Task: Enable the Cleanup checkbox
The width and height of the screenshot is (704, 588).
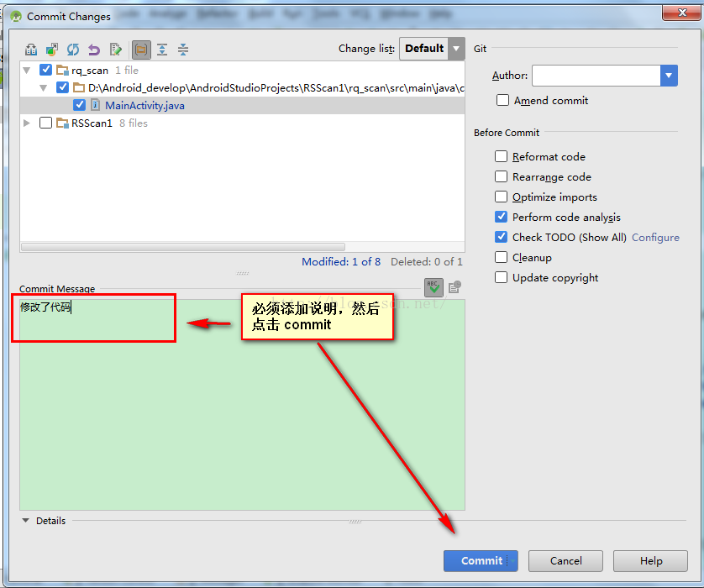Action: [x=501, y=257]
